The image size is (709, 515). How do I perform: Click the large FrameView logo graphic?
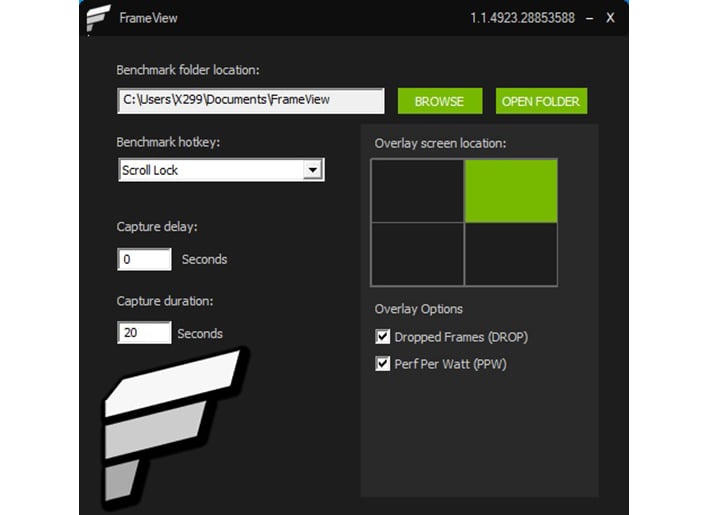(176, 427)
